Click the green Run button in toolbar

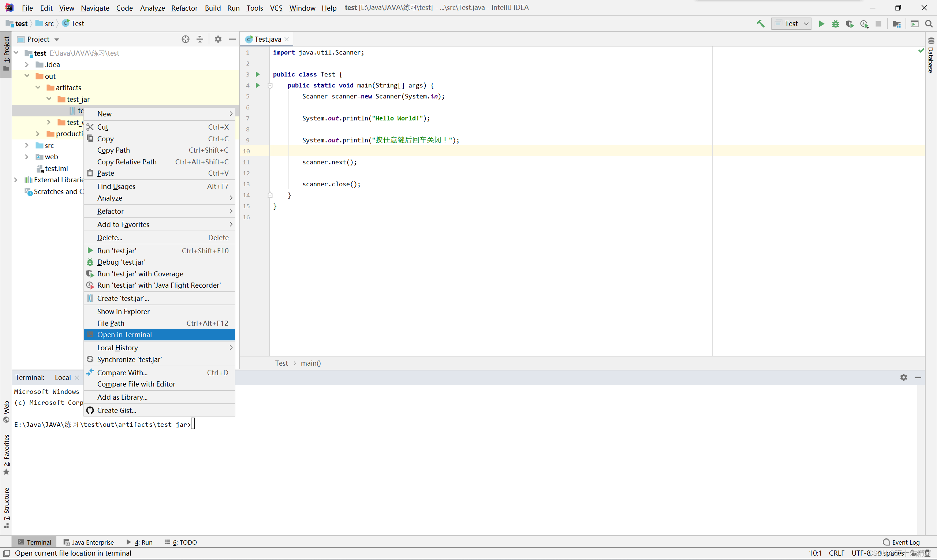click(821, 24)
